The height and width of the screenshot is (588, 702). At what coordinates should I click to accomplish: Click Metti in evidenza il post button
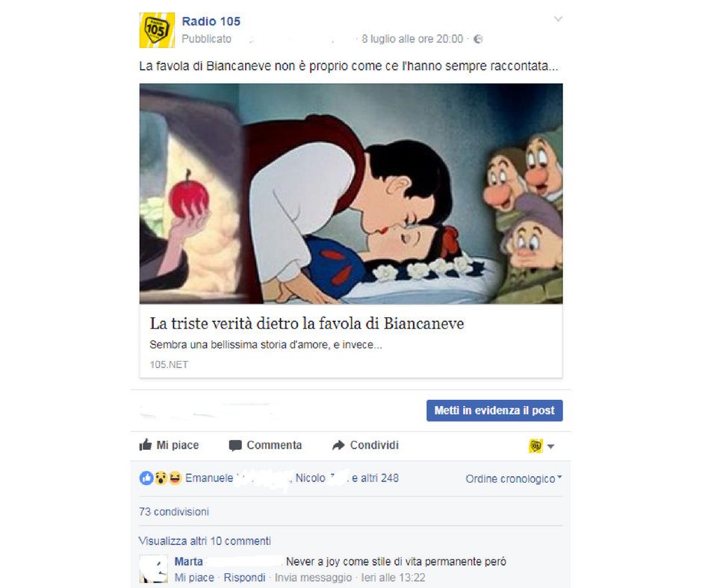(x=494, y=410)
